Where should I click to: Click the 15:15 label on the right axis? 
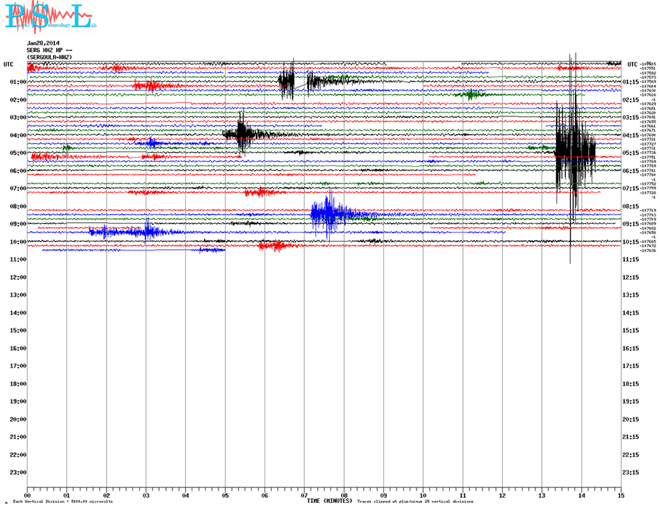(x=632, y=331)
